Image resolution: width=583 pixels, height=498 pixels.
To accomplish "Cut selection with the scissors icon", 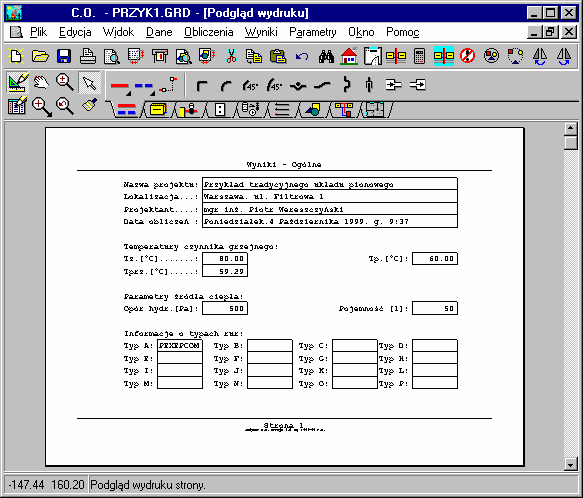I will [231, 56].
